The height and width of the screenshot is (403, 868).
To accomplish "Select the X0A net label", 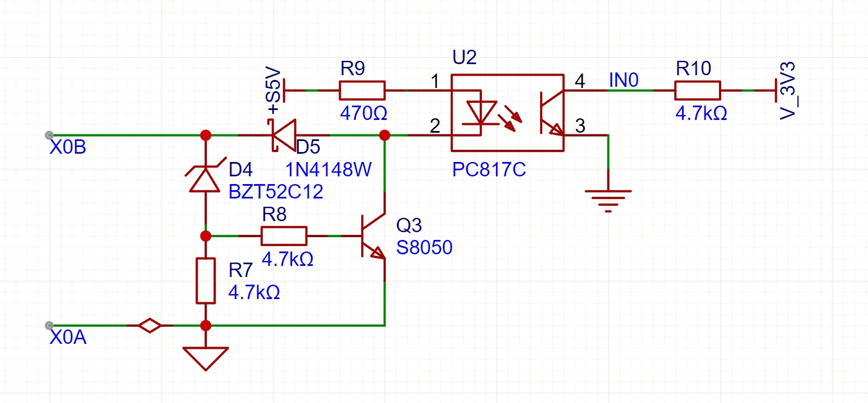I will pyautogui.click(x=68, y=337).
